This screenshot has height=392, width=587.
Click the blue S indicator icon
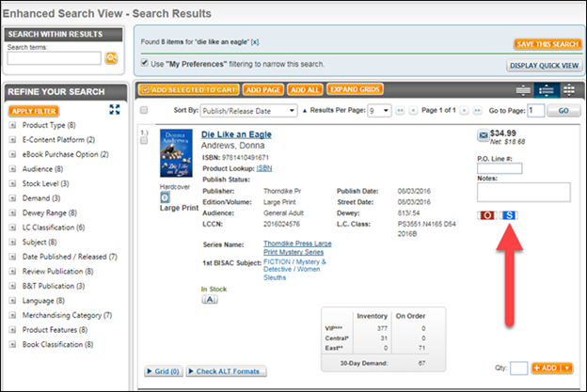509,215
